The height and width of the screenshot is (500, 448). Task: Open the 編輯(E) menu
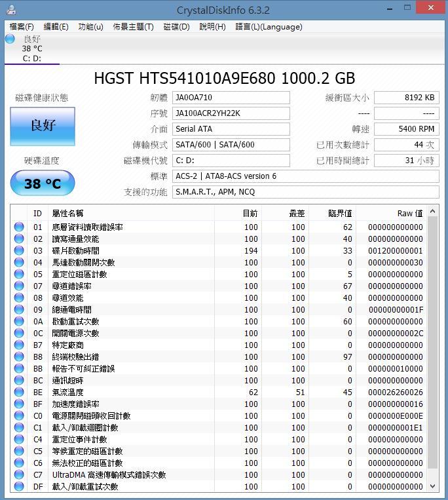pyautogui.click(x=56, y=27)
